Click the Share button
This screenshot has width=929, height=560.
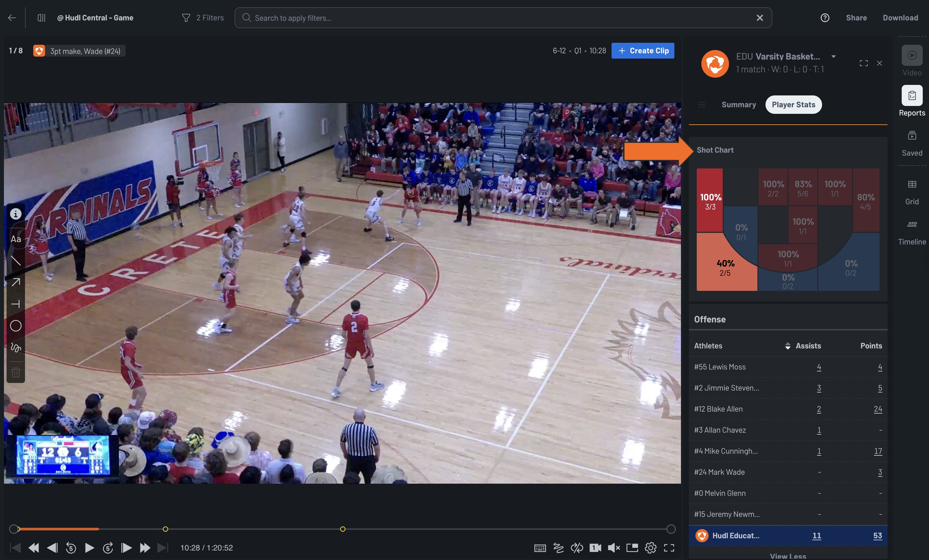[x=856, y=18]
